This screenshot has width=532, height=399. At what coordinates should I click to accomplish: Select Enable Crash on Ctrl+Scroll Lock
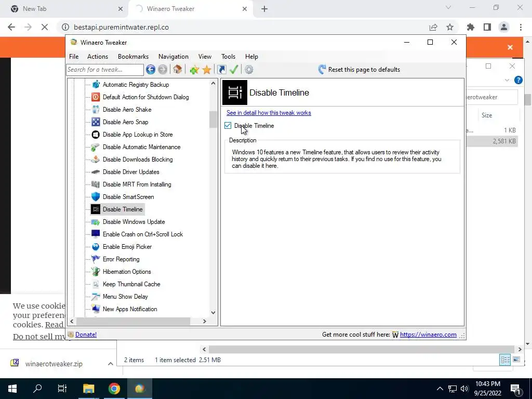point(143,234)
